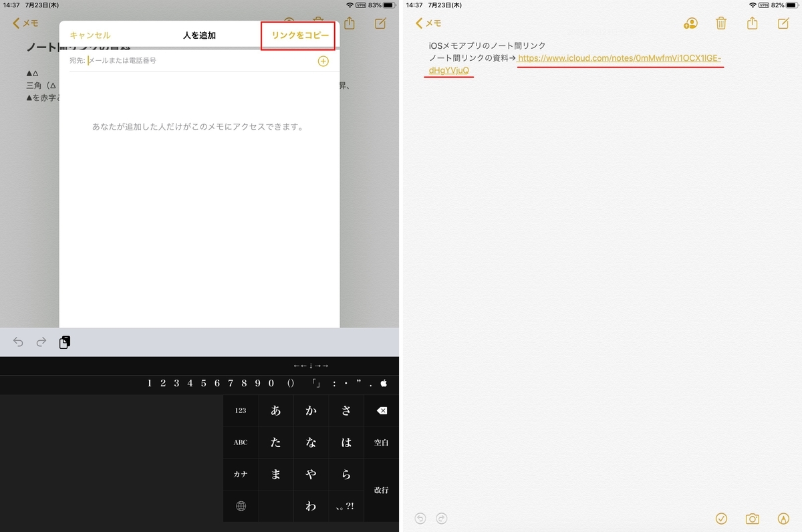Viewport: 802px width, 532px height.
Task: Go back to メモ in right screen
Action: pos(428,23)
